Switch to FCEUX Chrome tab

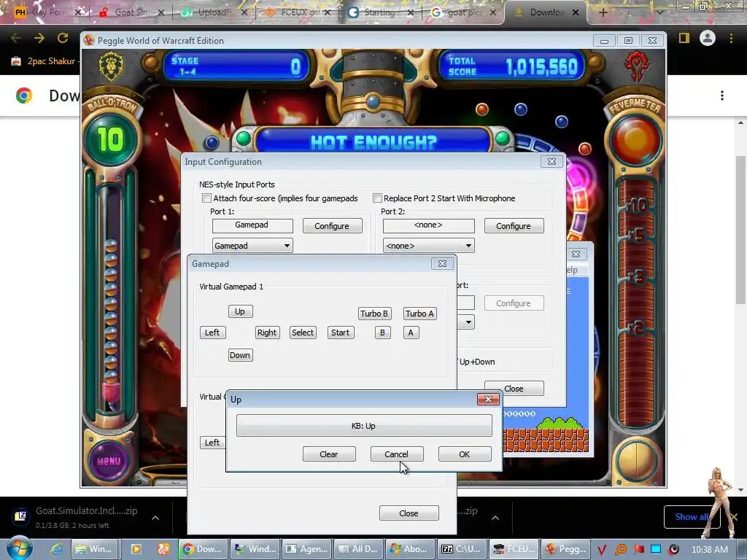click(298, 12)
